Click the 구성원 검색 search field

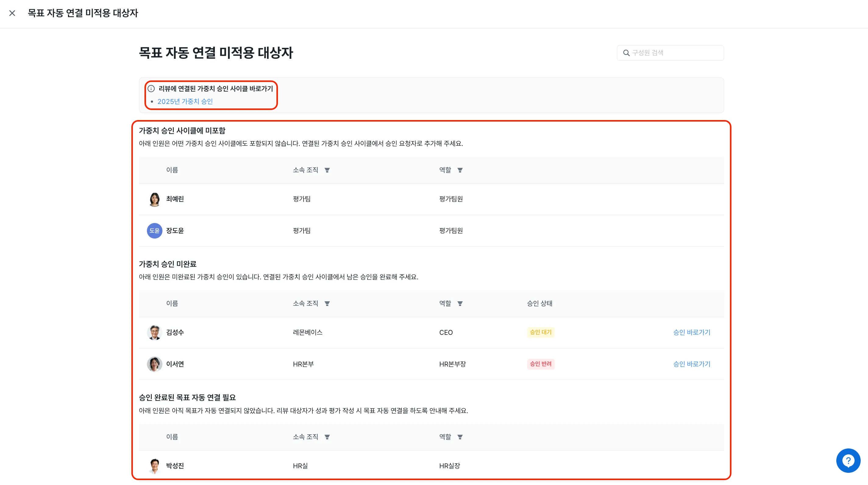pos(670,53)
